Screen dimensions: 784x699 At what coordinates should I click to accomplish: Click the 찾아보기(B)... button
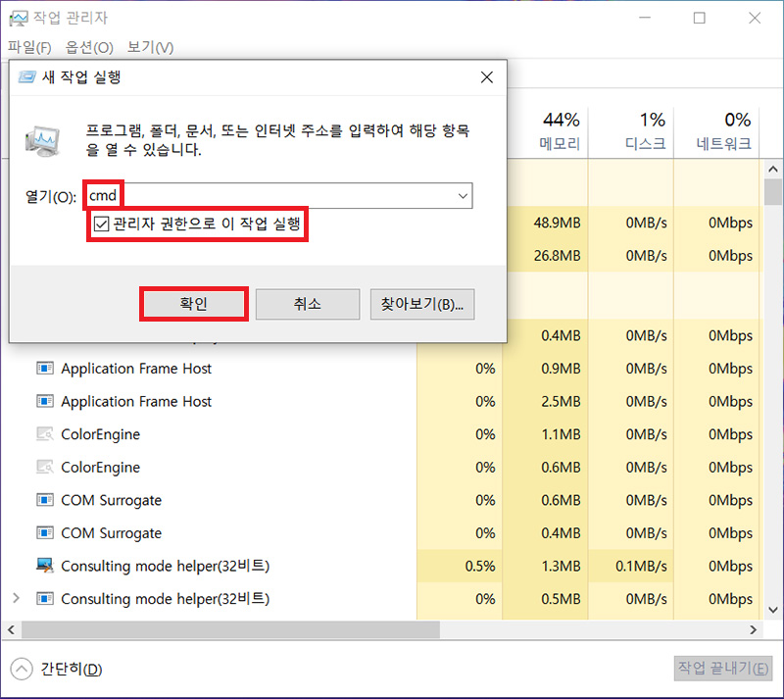click(421, 304)
